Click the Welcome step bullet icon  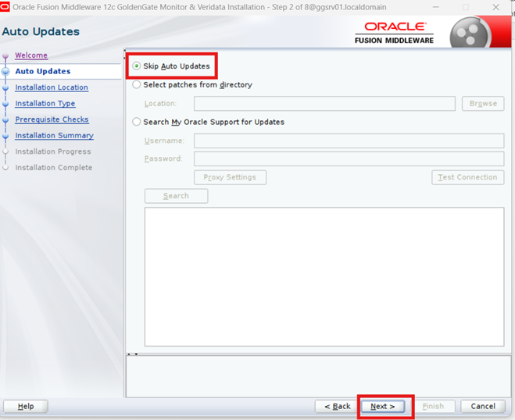coord(5,55)
